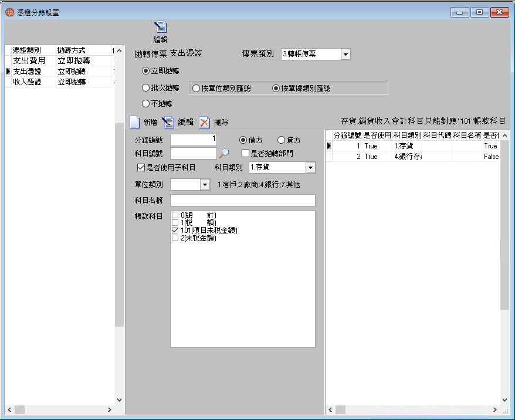Click entries grid scroll up arrow
The image size is (515, 420).
click(x=505, y=136)
